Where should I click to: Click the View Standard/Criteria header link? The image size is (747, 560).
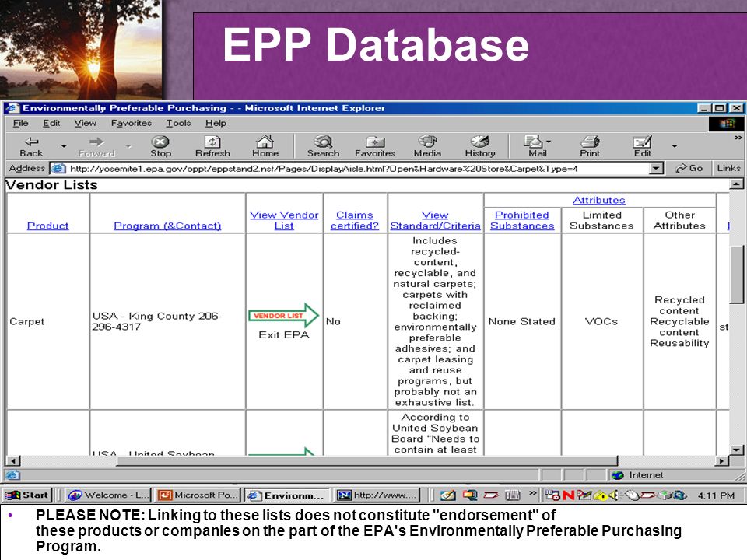(x=436, y=220)
